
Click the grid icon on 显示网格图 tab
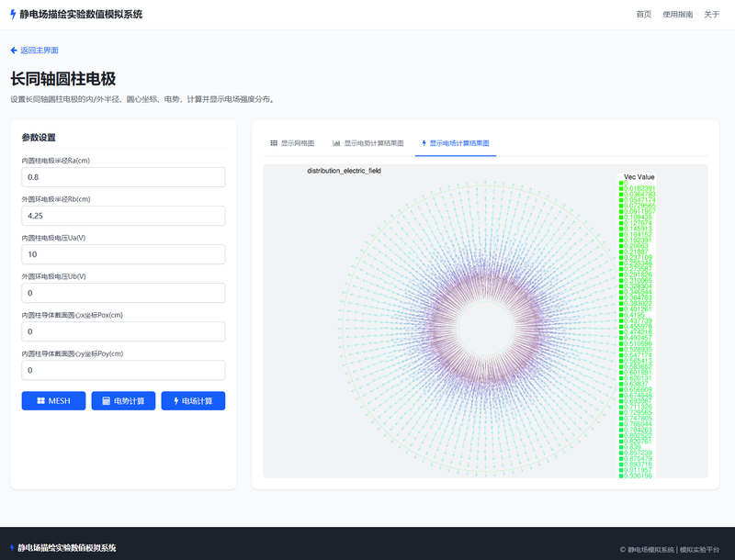pyautogui.click(x=274, y=143)
